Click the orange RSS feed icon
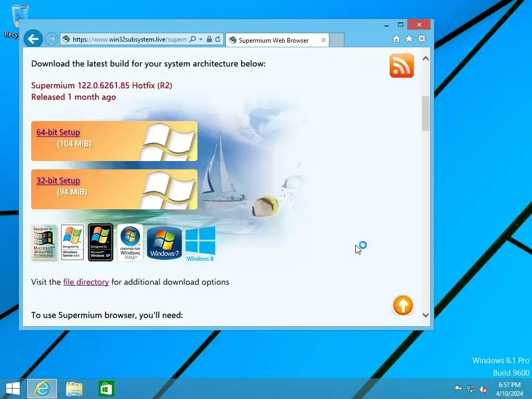This screenshot has width=532, height=399. (x=402, y=65)
